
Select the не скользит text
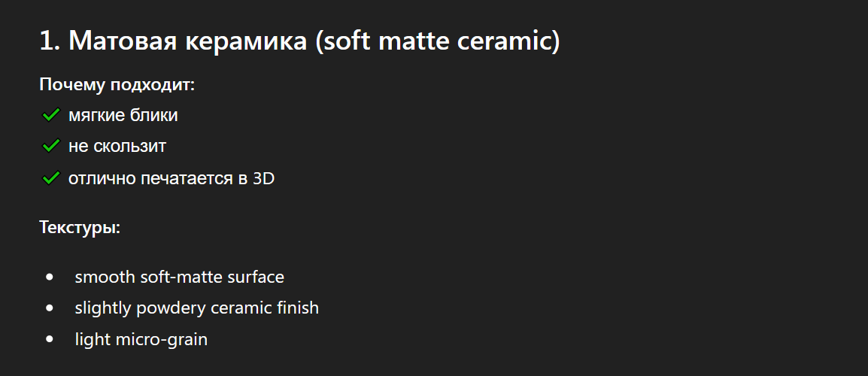(x=117, y=146)
